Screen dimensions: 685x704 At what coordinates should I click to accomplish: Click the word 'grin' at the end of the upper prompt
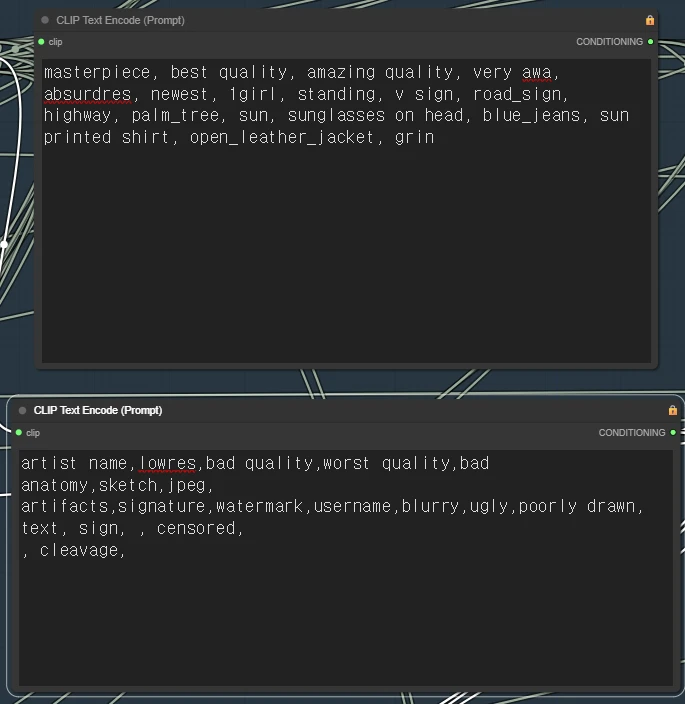point(414,137)
